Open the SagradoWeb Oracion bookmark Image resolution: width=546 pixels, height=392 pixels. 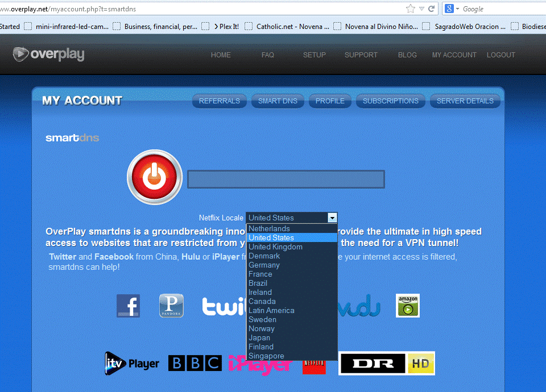464,27
